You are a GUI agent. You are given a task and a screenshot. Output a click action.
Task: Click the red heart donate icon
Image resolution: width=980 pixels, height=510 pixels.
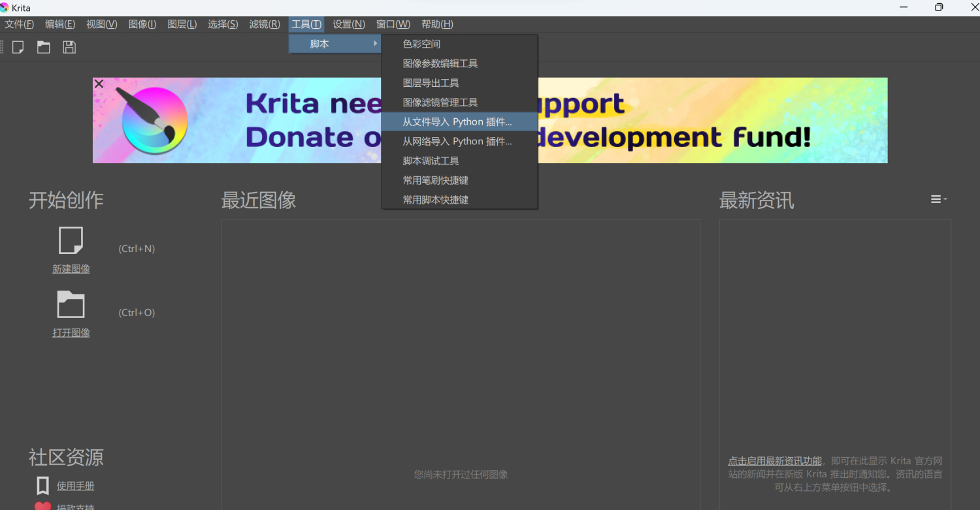43,506
